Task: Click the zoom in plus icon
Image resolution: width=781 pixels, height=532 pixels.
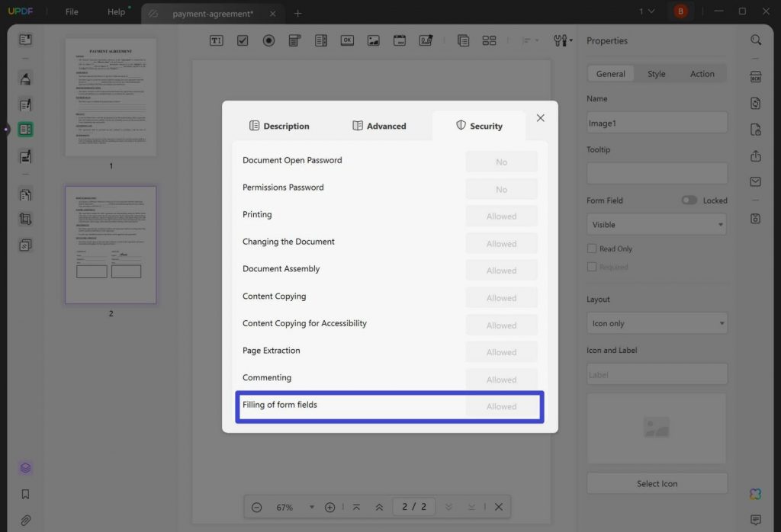Action: coord(329,507)
